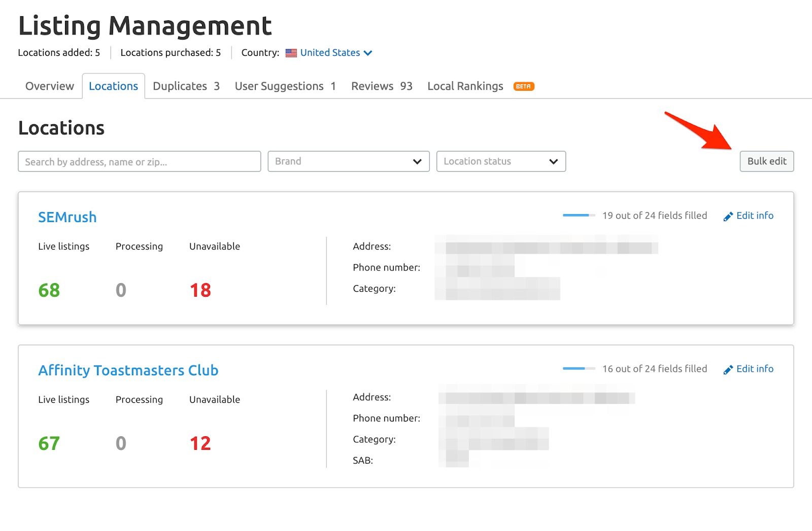
Task: Open the Affinity Toastmasters Club title link
Action: pos(128,370)
